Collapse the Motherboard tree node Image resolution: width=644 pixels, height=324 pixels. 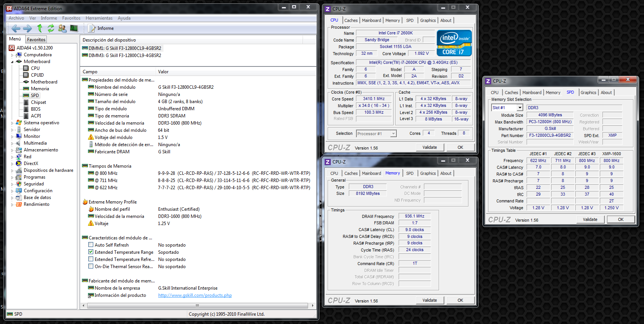pyautogui.click(x=12, y=62)
